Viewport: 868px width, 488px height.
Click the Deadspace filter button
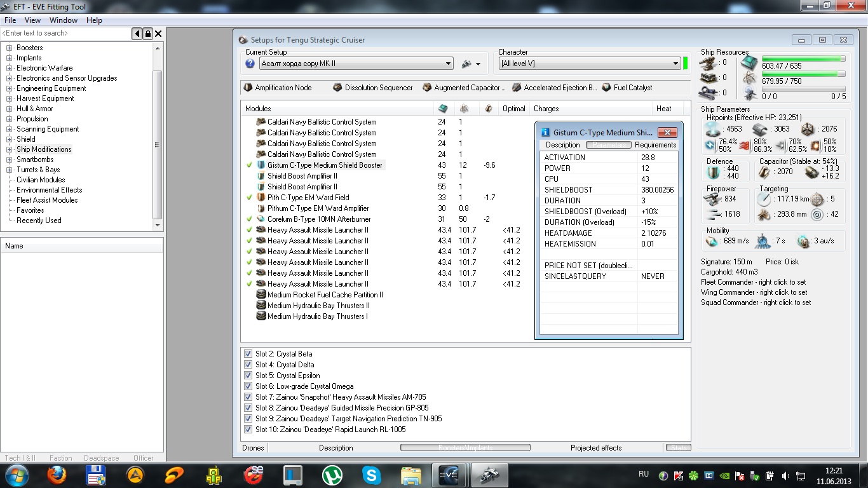coord(102,457)
